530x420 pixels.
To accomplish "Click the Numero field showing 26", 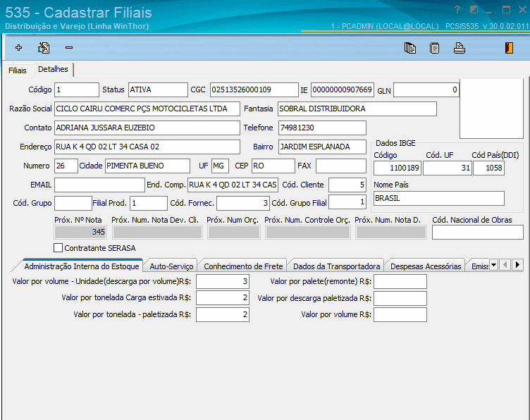I will pyautogui.click(x=66, y=166).
